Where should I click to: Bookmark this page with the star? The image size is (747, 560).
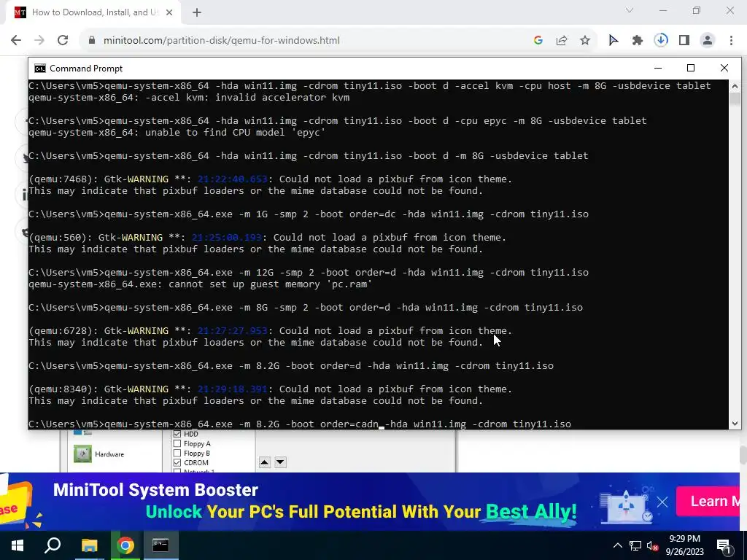coord(585,41)
